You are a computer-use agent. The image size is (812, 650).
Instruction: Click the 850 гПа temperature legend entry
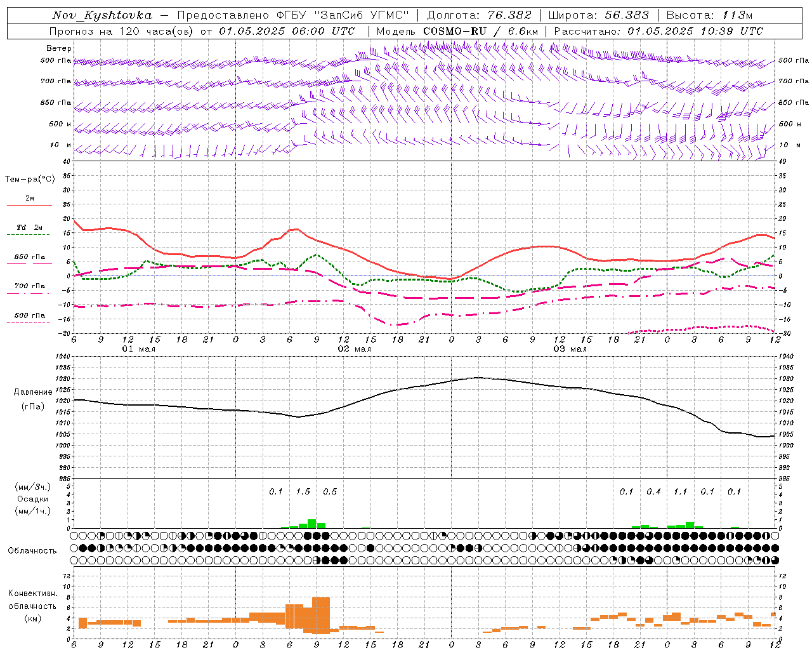(30, 257)
